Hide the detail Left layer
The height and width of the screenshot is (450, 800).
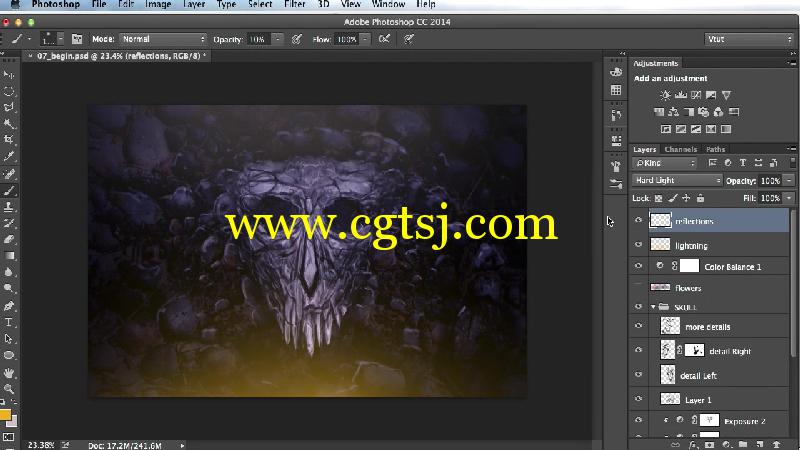click(638, 375)
